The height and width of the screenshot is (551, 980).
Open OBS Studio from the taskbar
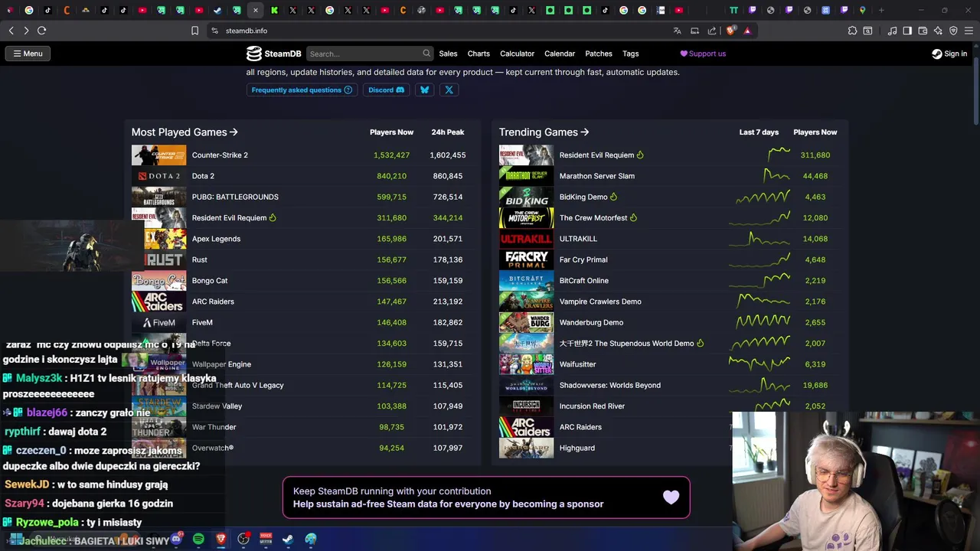click(243, 539)
